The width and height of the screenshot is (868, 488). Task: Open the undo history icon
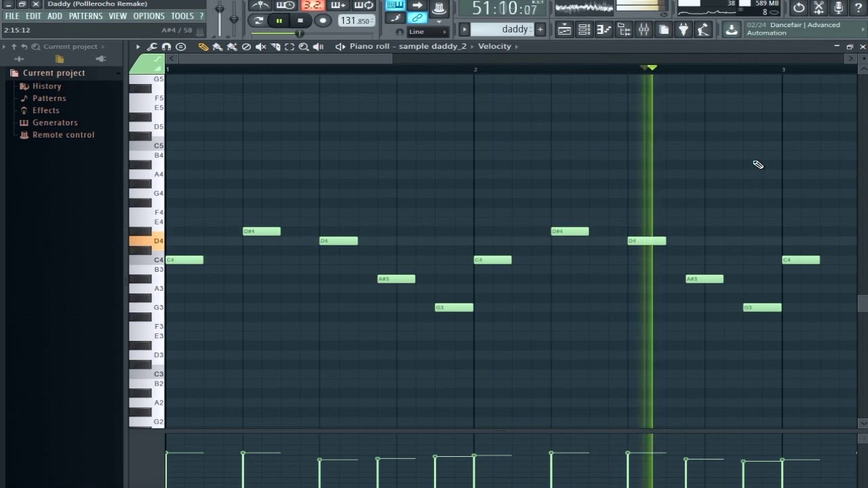(799, 8)
